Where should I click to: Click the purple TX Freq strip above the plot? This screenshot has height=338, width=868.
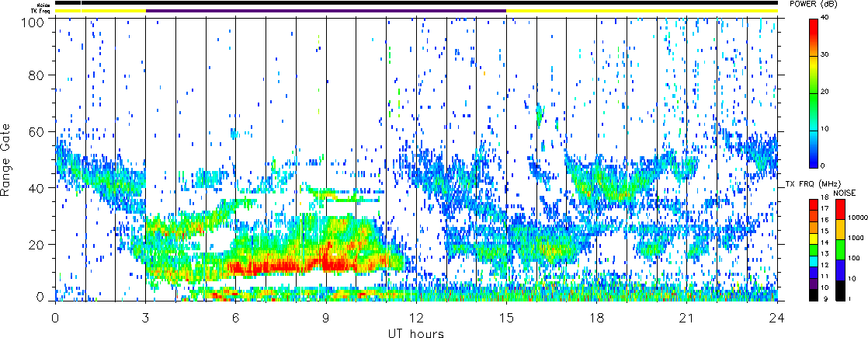click(325, 11)
